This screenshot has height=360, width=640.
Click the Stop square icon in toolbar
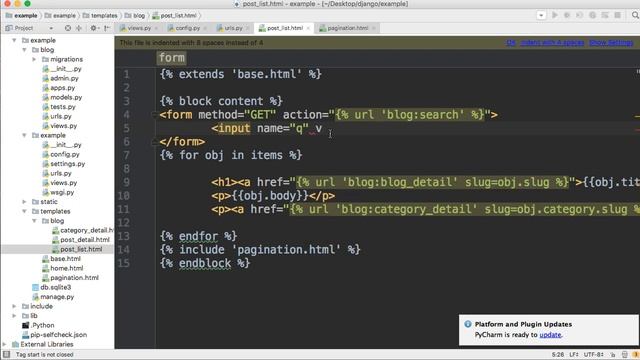pyautogui.click(x=618, y=15)
